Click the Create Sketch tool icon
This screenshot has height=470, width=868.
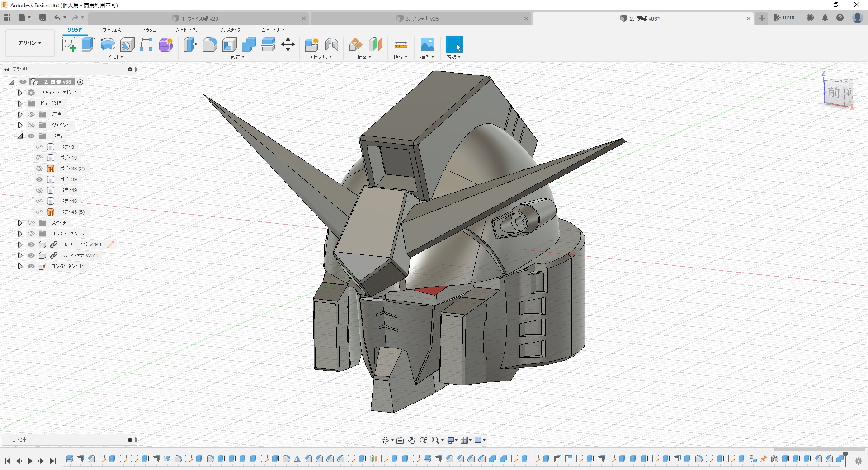click(69, 44)
